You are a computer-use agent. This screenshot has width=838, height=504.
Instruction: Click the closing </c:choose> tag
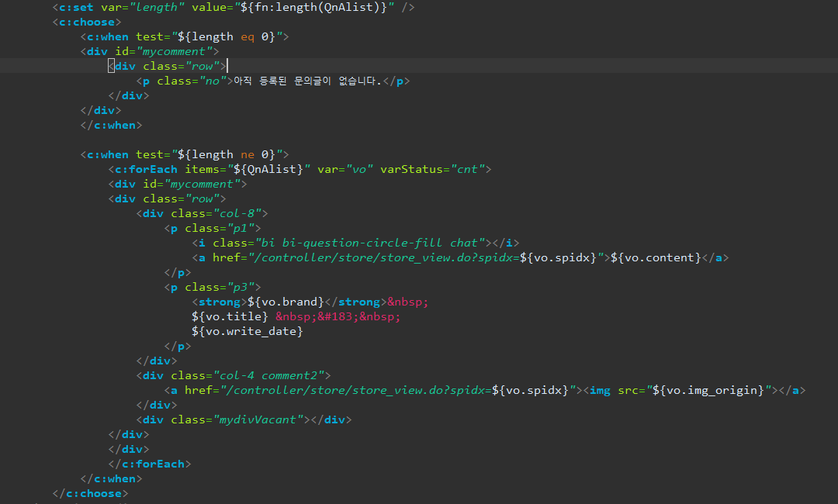(x=90, y=494)
